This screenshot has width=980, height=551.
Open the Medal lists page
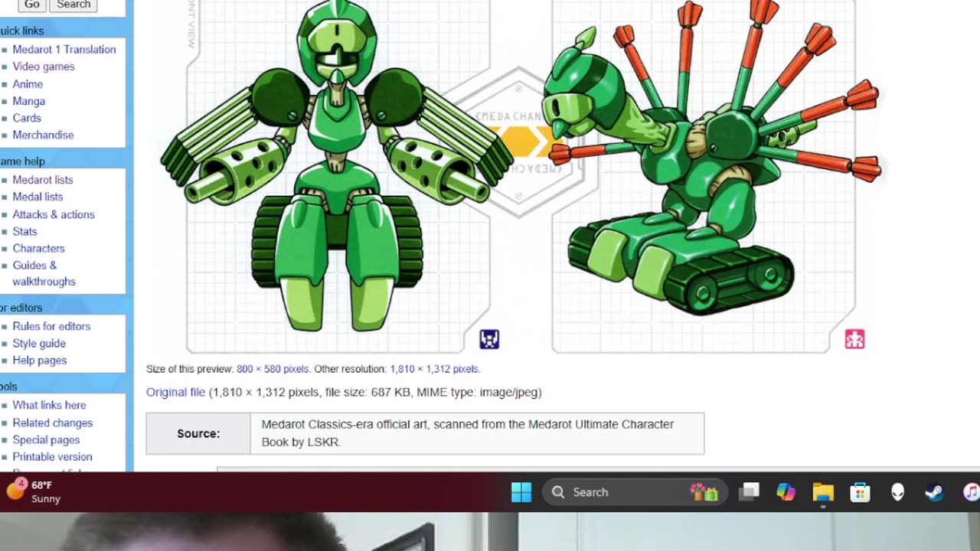click(38, 197)
